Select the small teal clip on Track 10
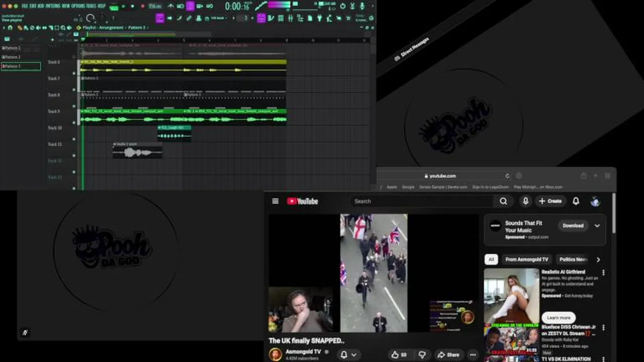Viewport: 644px width, 362px height. 174,133
